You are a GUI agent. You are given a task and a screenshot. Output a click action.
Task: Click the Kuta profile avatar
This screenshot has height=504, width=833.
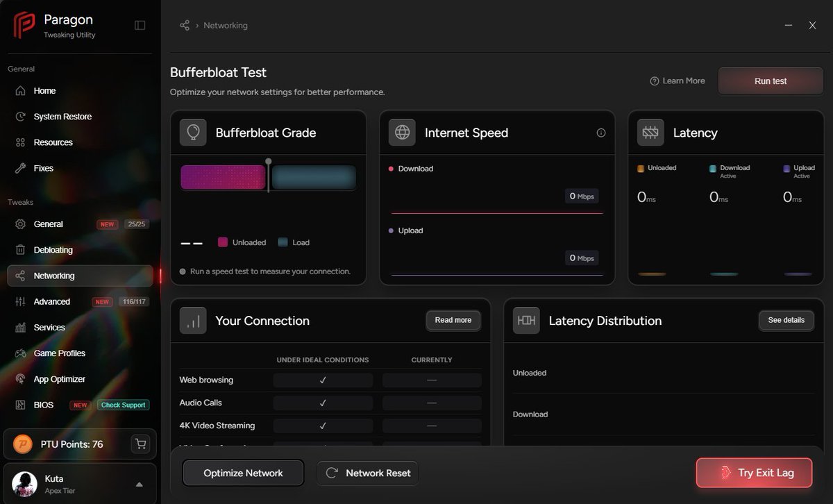click(25, 484)
